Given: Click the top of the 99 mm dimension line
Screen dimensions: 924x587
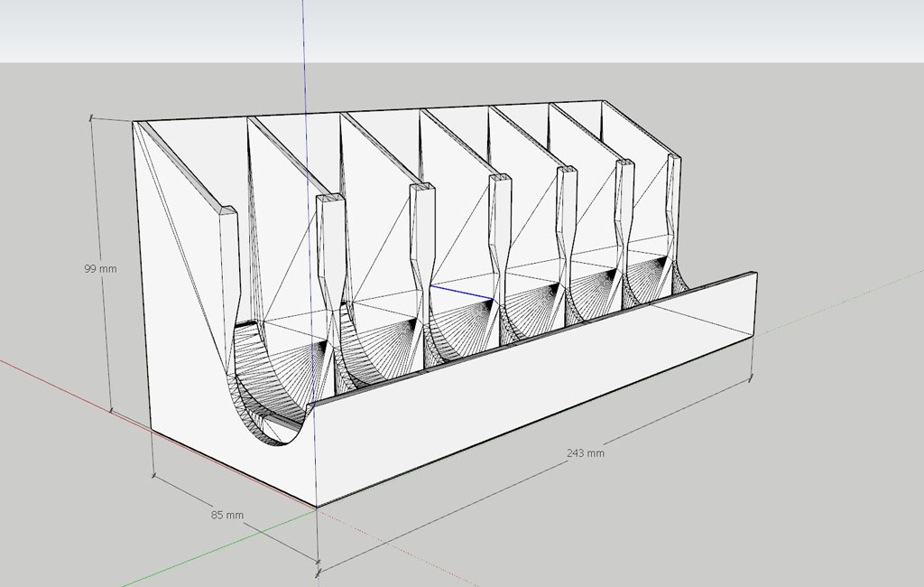Looking at the screenshot, I should pyautogui.click(x=91, y=116).
